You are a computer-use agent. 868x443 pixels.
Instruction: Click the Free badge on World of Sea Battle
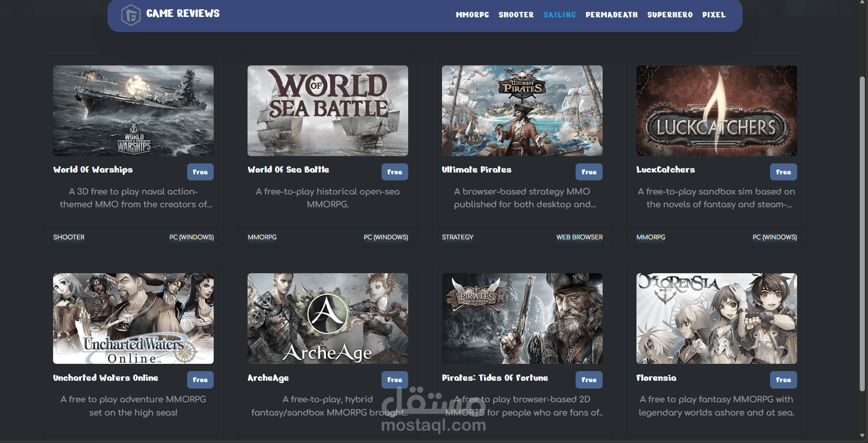pyautogui.click(x=395, y=172)
